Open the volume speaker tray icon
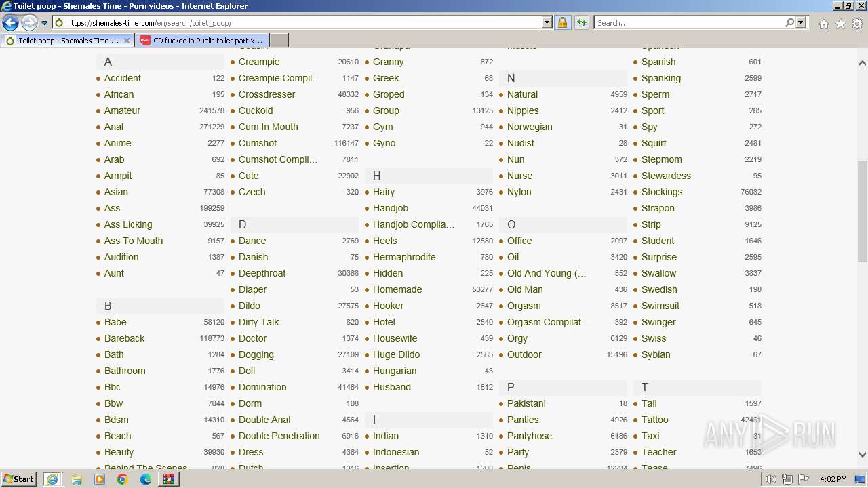Image resolution: width=868 pixels, height=488 pixels. point(770,479)
